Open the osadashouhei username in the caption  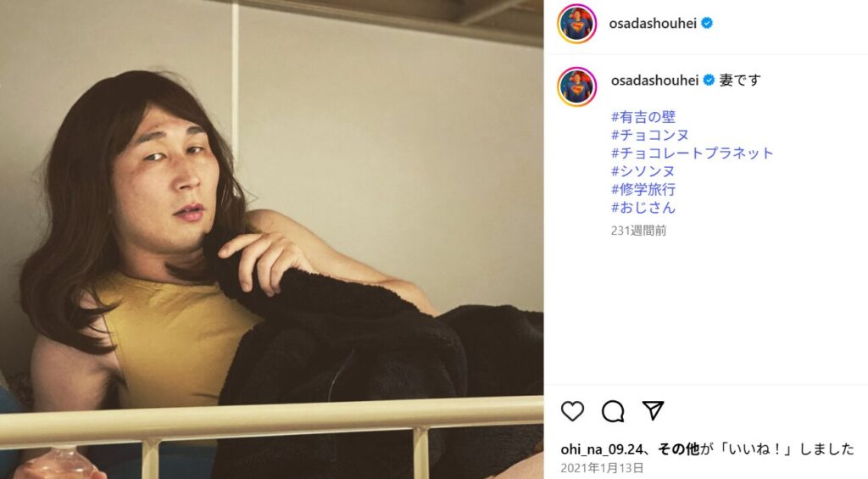coord(655,81)
